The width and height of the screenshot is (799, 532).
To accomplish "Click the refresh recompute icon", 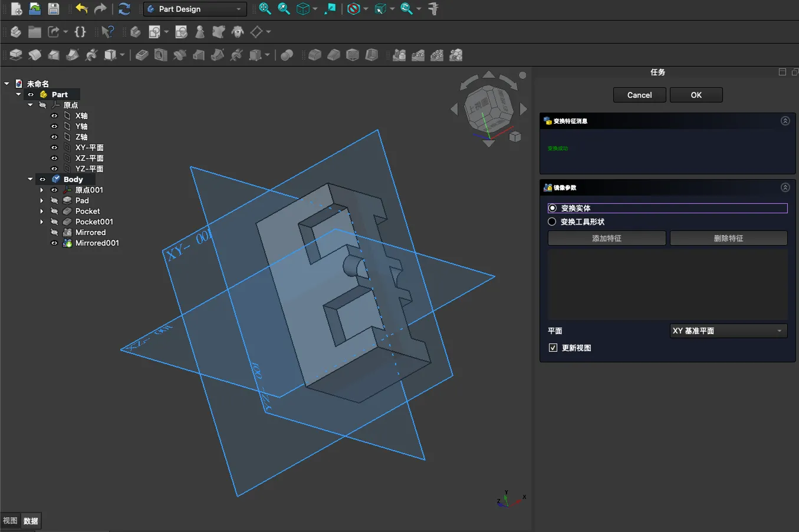I will 124,9.
